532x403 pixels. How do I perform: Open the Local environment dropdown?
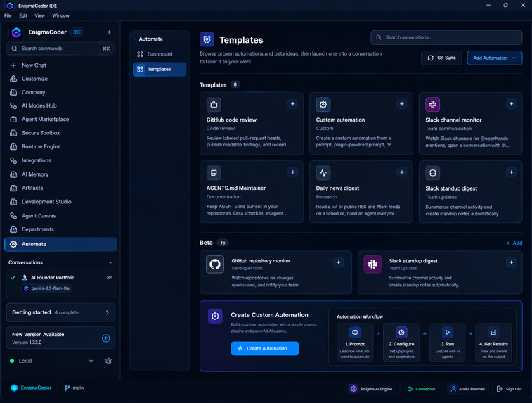(91, 361)
